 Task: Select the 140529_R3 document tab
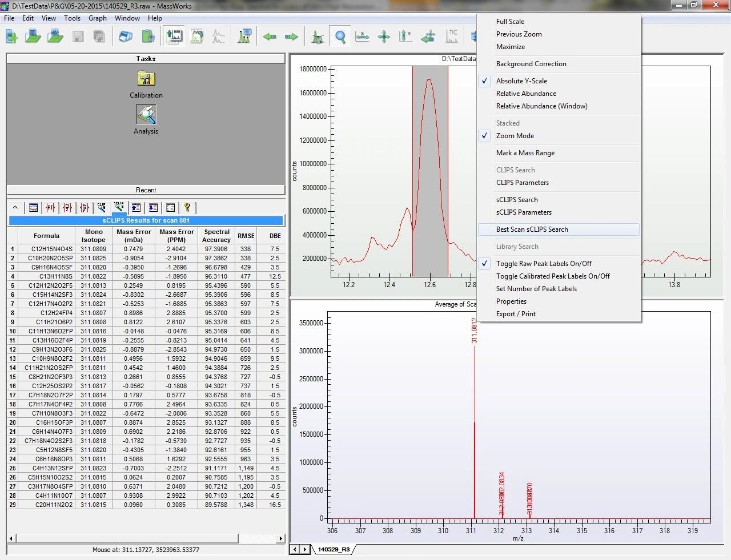[x=334, y=550]
